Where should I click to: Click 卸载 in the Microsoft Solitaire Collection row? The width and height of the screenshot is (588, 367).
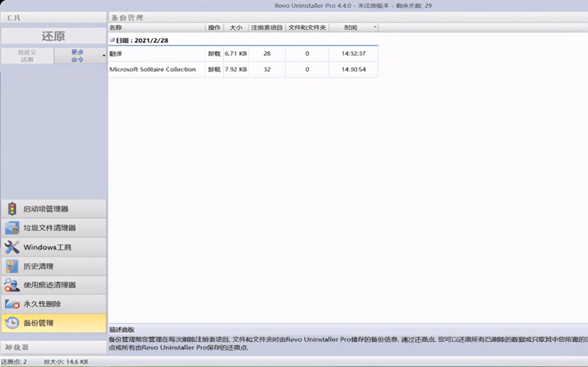[x=214, y=69]
